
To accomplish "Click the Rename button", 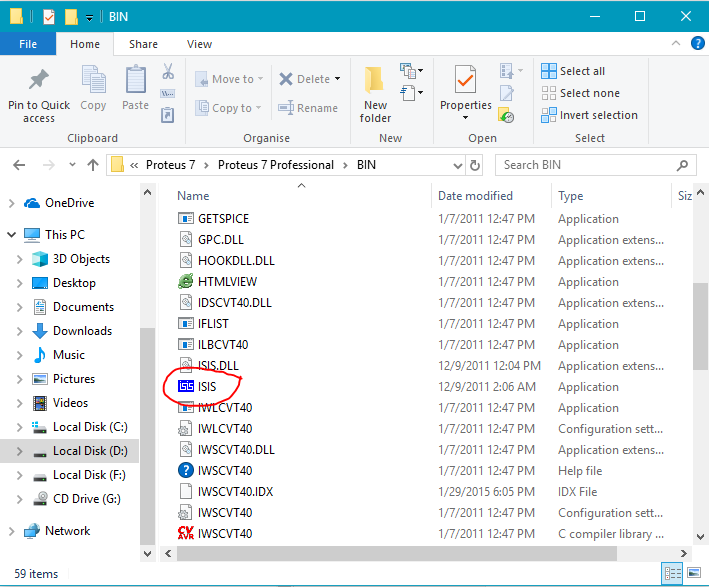I will (x=308, y=108).
